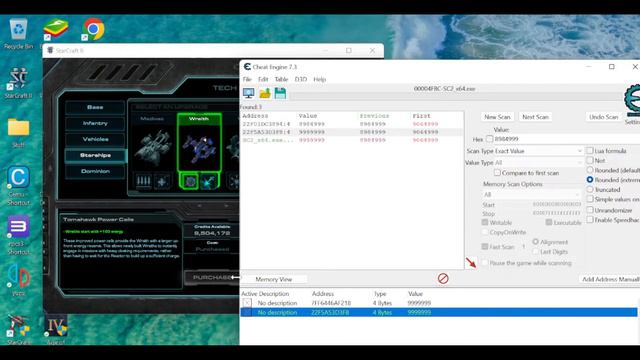Enable the Lua formula checkbox
The image size is (640, 360).
coord(590,151)
